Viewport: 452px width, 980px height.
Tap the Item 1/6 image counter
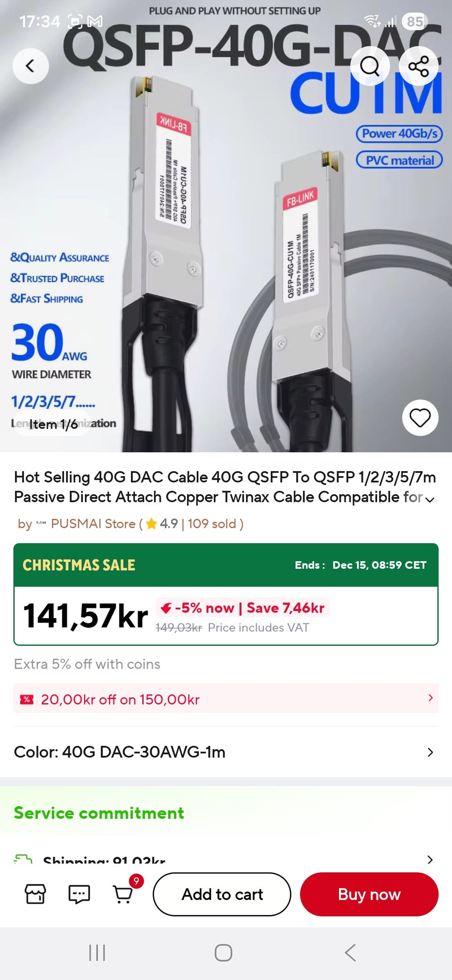click(53, 424)
